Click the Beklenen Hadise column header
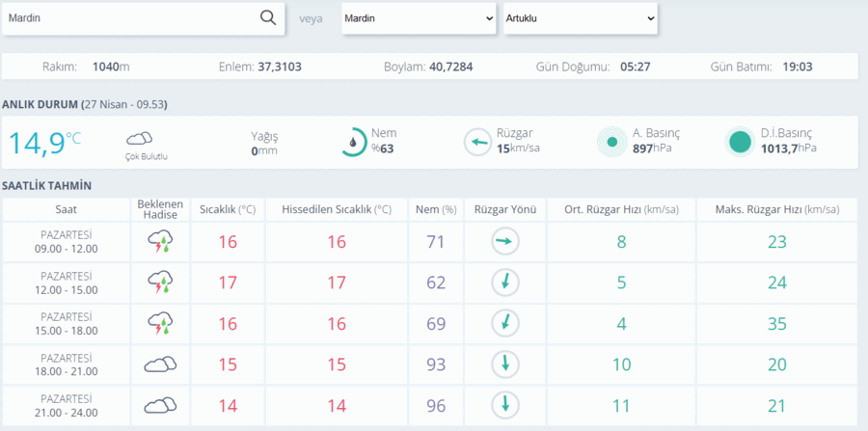The height and width of the screenshot is (431, 868). click(160, 209)
